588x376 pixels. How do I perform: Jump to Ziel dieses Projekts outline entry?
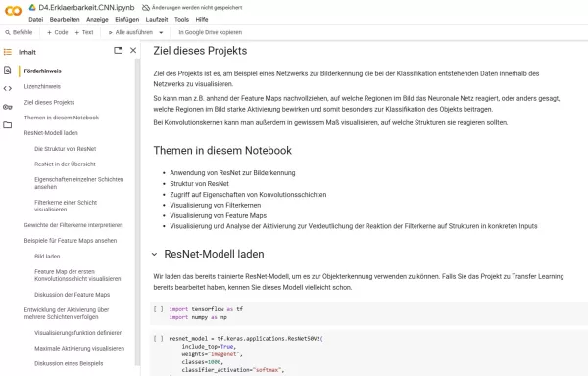[x=49, y=102]
